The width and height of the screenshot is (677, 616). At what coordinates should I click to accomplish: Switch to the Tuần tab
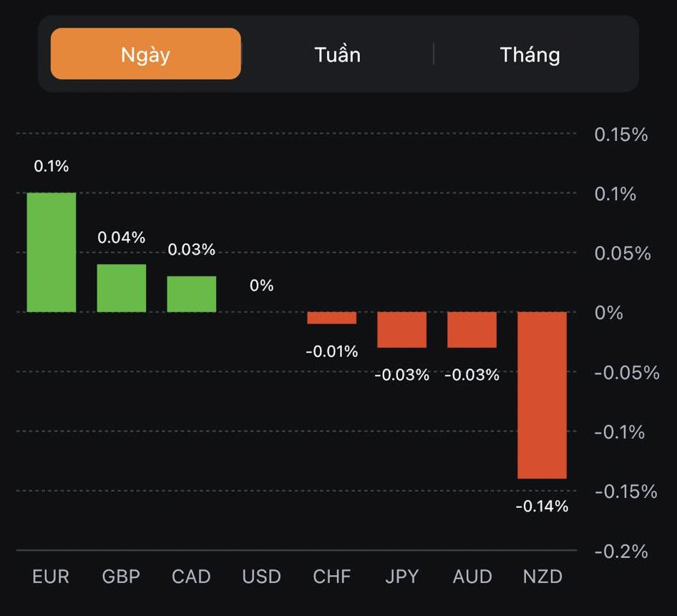point(337,54)
